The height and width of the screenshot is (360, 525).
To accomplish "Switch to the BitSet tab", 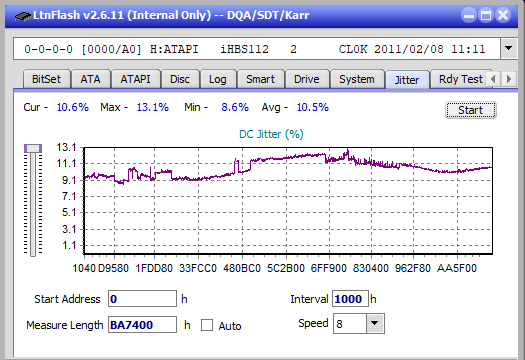I will coord(47,79).
